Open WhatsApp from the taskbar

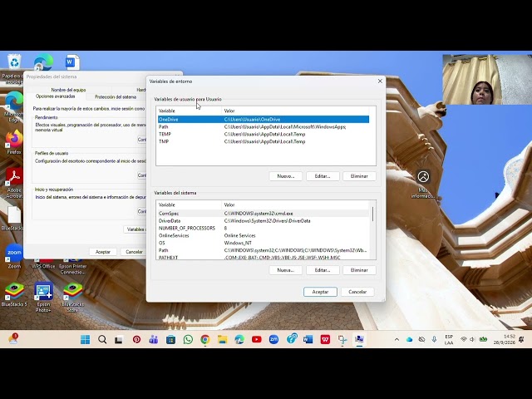pyautogui.click(x=188, y=339)
